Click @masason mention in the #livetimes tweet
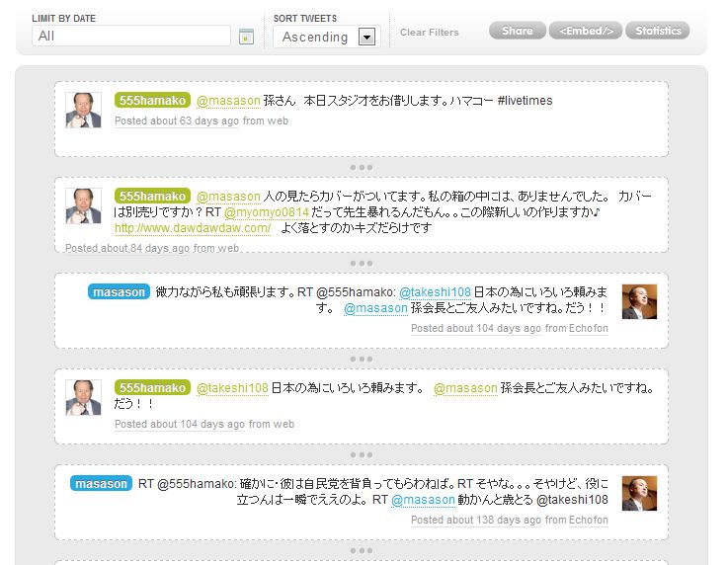Viewport: 728px width, 565px height. [x=228, y=101]
